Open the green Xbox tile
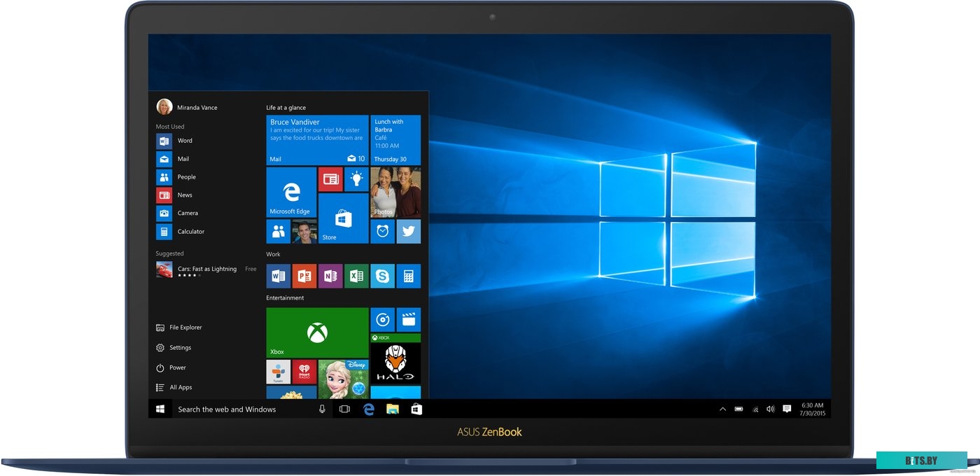980x476 pixels. click(x=317, y=332)
